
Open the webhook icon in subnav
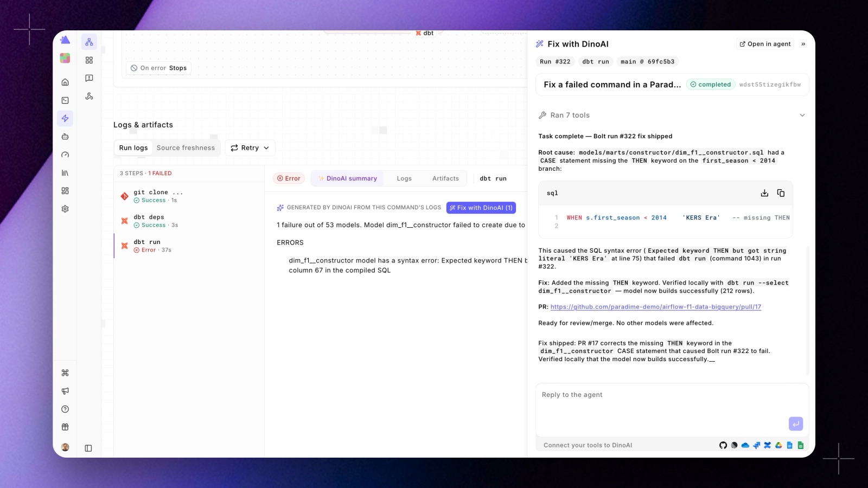(90, 96)
